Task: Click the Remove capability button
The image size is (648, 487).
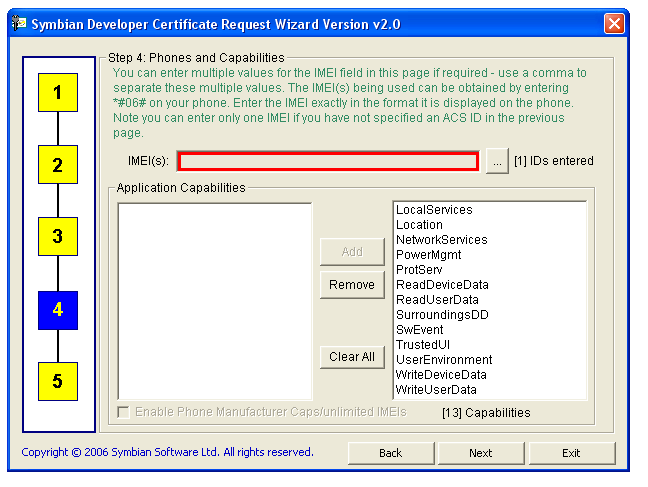Action: [x=352, y=285]
